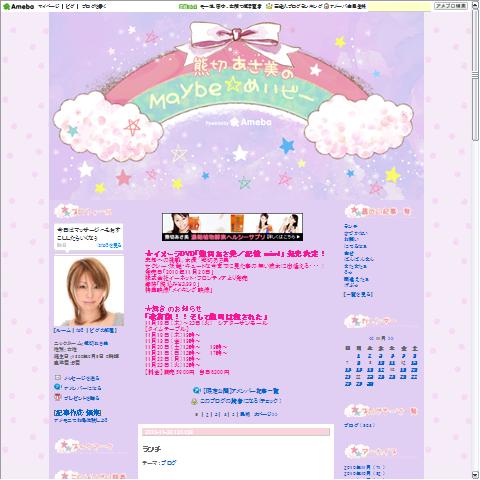Open プレゼントを贈る link
Image resolution: width=480 pixels, height=480 pixels.
point(82,398)
